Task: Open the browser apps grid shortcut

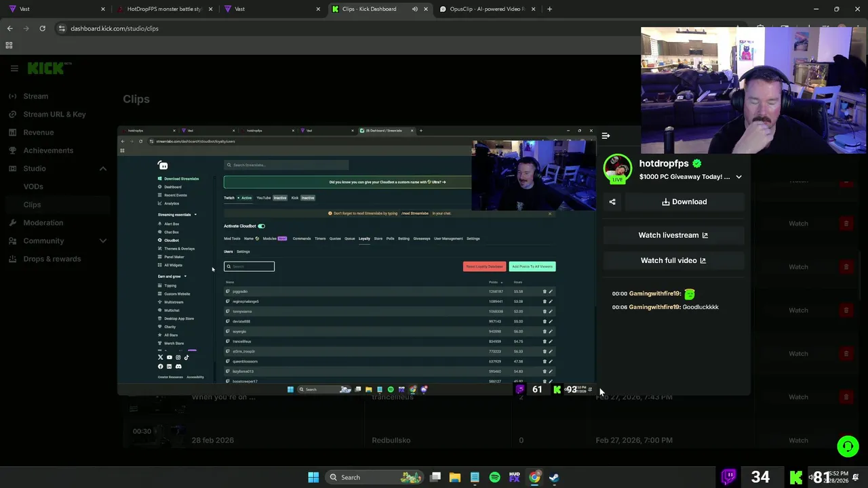Action: pyautogui.click(x=9, y=45)
